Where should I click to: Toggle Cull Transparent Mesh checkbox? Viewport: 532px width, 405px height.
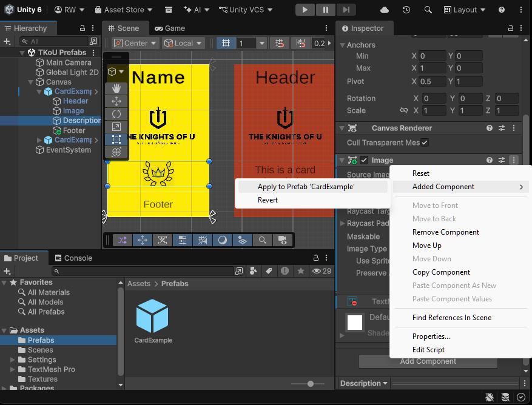pos(425,142)
